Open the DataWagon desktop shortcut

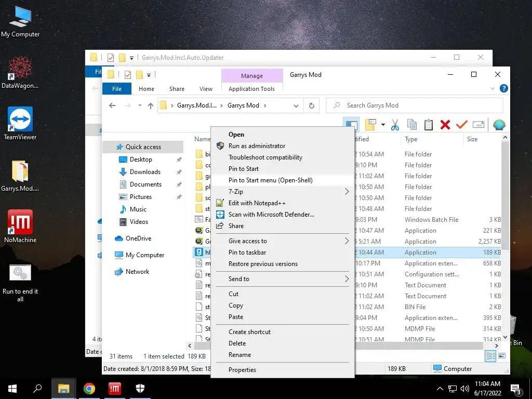(20, 72)
